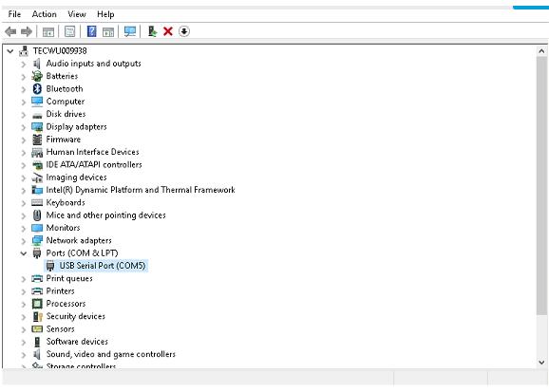549x392 pixels.
Task: Click the scrollbar up arrow
Action: pos(541,51)
